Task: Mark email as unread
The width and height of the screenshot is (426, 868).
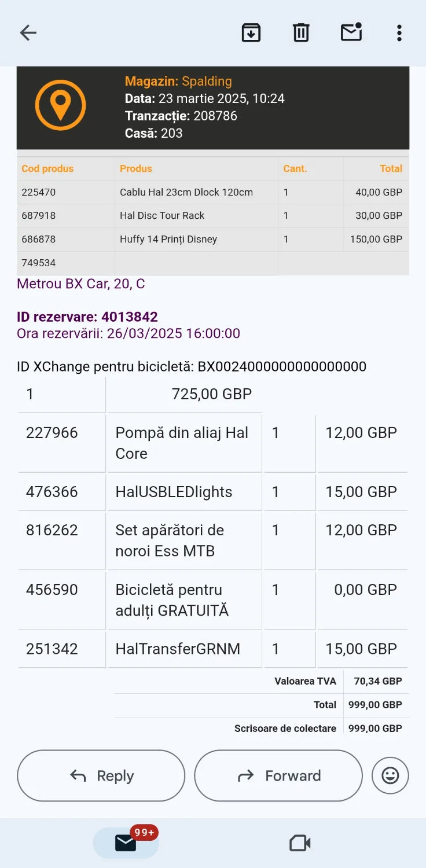Action: (351, 32)
